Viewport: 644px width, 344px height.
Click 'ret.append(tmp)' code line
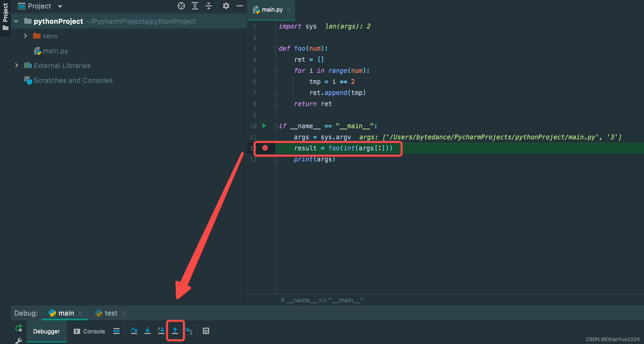tap(338, 93)
